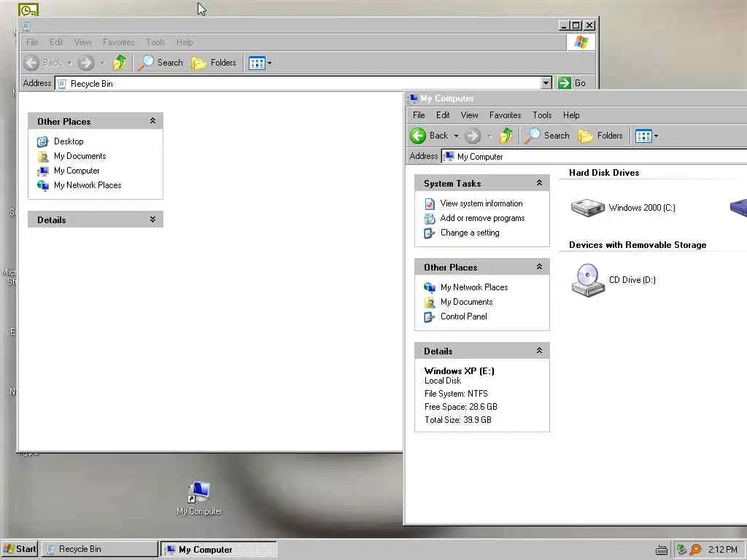Switch to Recycle Bin taskbar button
This screenshot has height=560, width=747.
[99, 549]
